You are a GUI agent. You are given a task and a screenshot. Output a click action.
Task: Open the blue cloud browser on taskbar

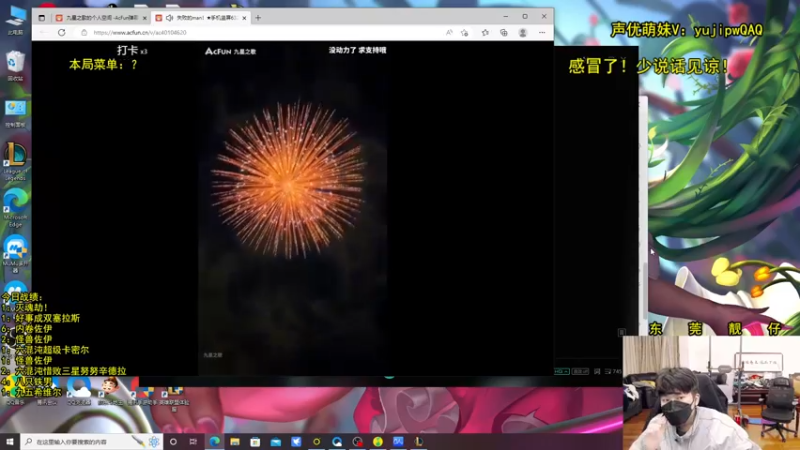click(337, 441)
